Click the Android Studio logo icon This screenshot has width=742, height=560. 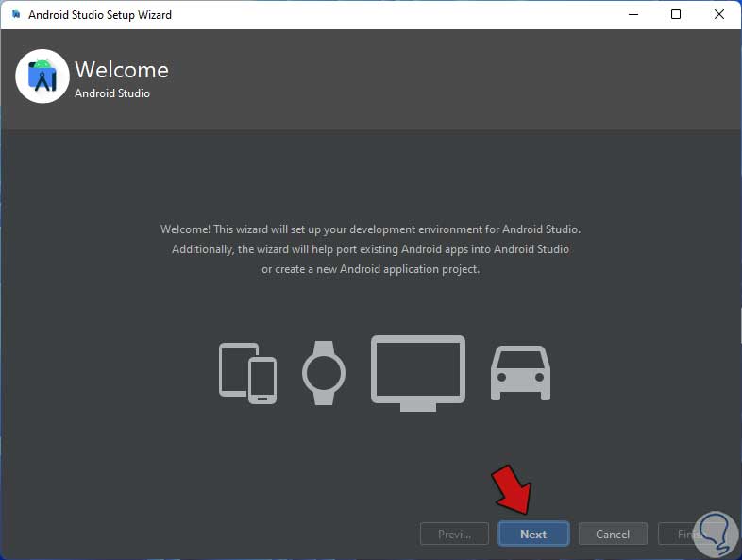coord(42,76)
